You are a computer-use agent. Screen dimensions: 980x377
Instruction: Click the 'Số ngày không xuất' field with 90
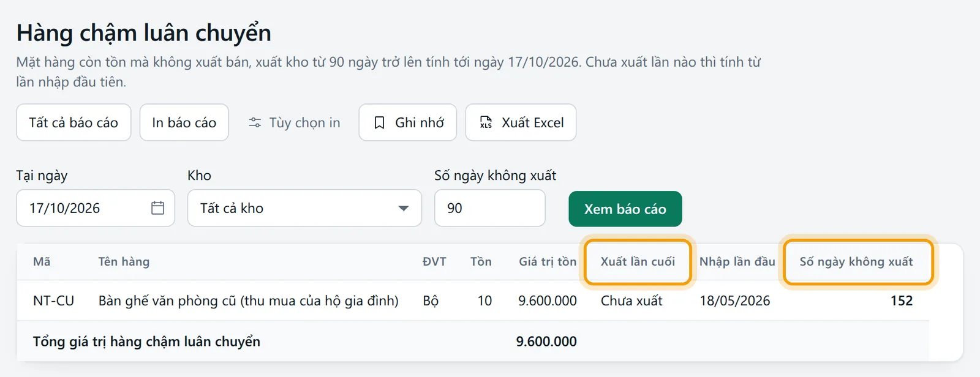click(x=490, y=208)
